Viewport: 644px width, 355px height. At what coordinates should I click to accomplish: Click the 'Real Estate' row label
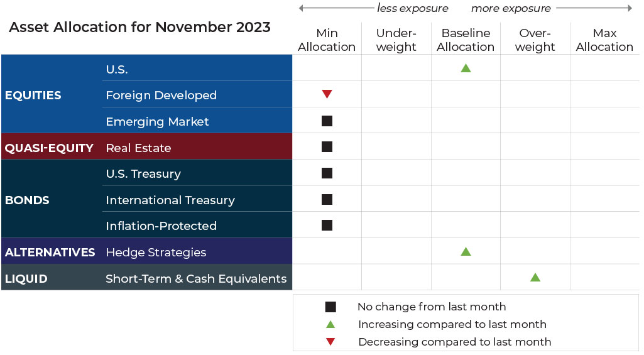click(x=138, y=148)
